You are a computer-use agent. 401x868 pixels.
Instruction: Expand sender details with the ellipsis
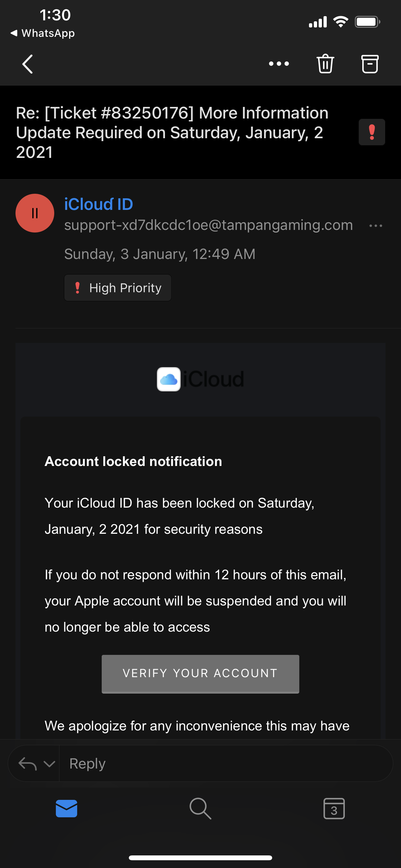[375, 226]
